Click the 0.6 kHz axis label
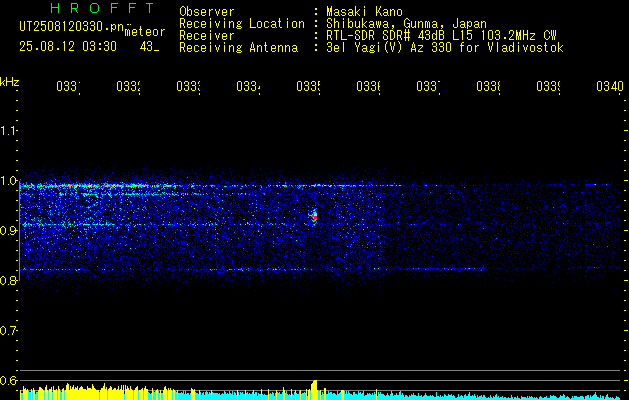Image resolution: width=629 pixels, height=400 pixels. coord(8,380)
